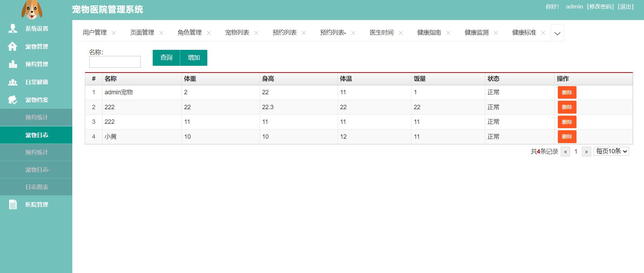Screen dimensions: 644x273
Task: Switch to the 用户管理 tab
Action: (x=95, y=33)
